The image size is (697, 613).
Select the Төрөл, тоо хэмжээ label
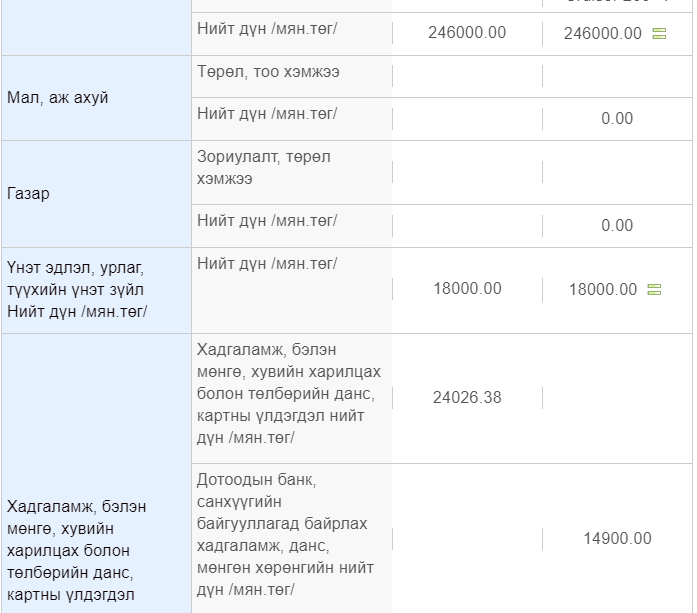[268, 72]
